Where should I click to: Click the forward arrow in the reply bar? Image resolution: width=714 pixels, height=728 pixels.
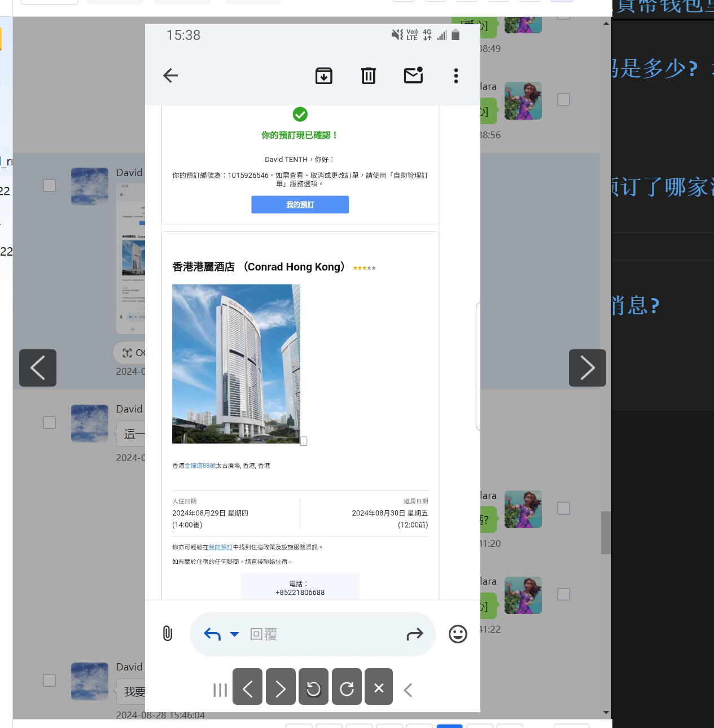click(x=415, y=634)
